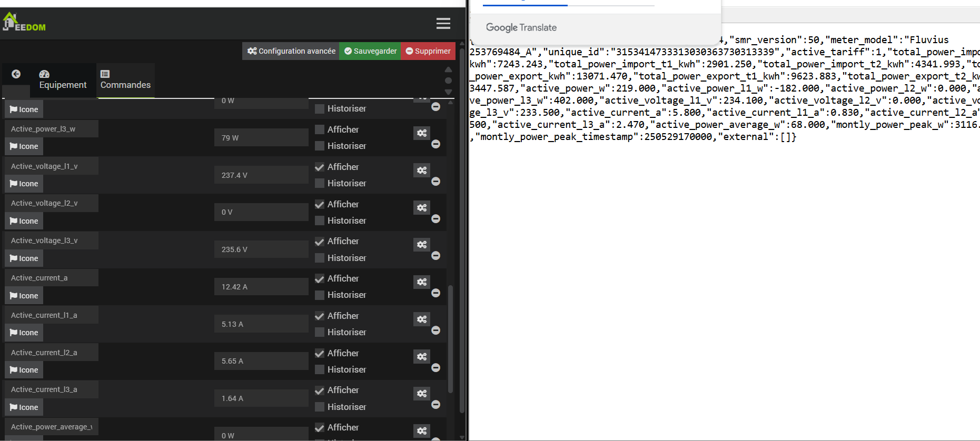Screen dimensions: 980x441
Task: Toggle Afficher for Active_power_l3_w
Action: pyautogui.click(x=319, y=129)
